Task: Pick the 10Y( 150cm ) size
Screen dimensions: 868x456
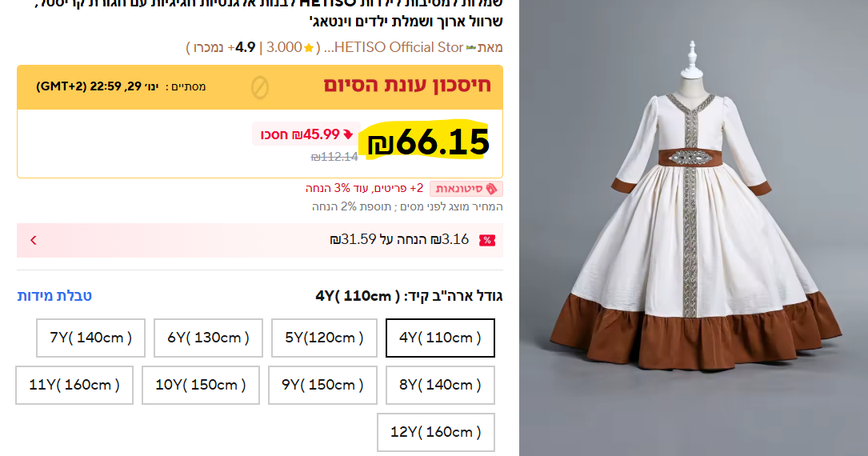Action: [200, 385]
